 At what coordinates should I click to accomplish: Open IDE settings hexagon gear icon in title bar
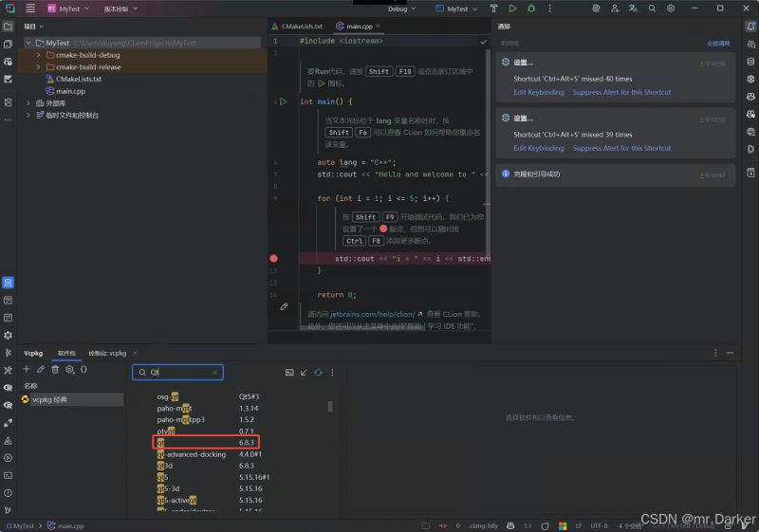[x=671, y=9]
